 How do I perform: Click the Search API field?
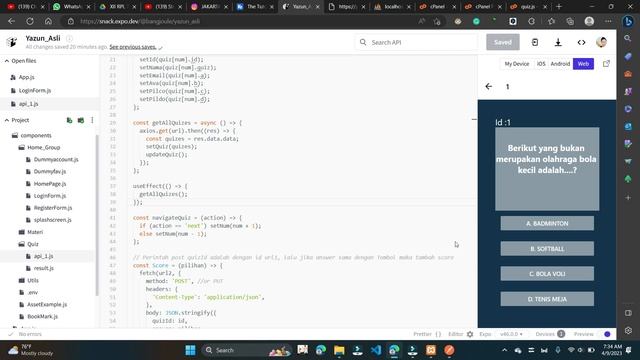416,42
